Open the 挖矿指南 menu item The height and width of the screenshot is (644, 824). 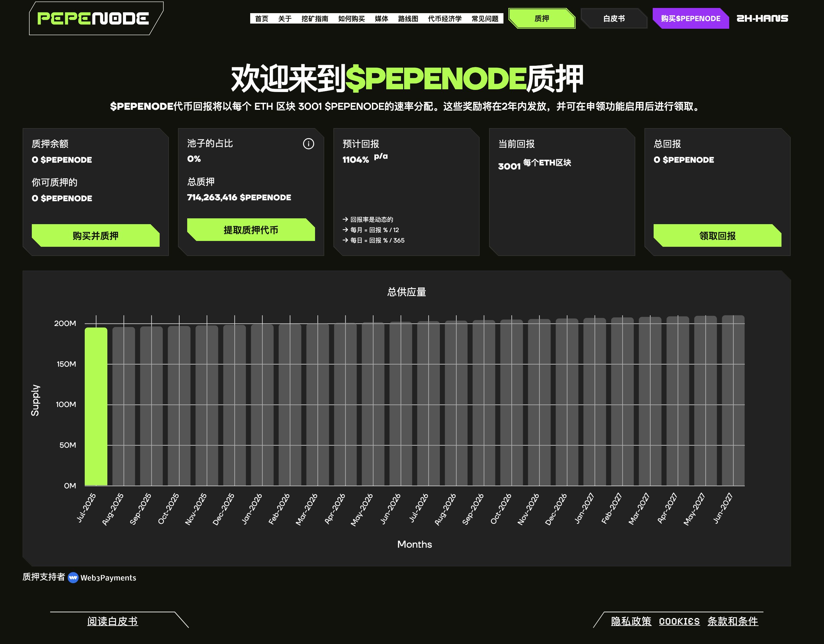(x=315, y=19)
